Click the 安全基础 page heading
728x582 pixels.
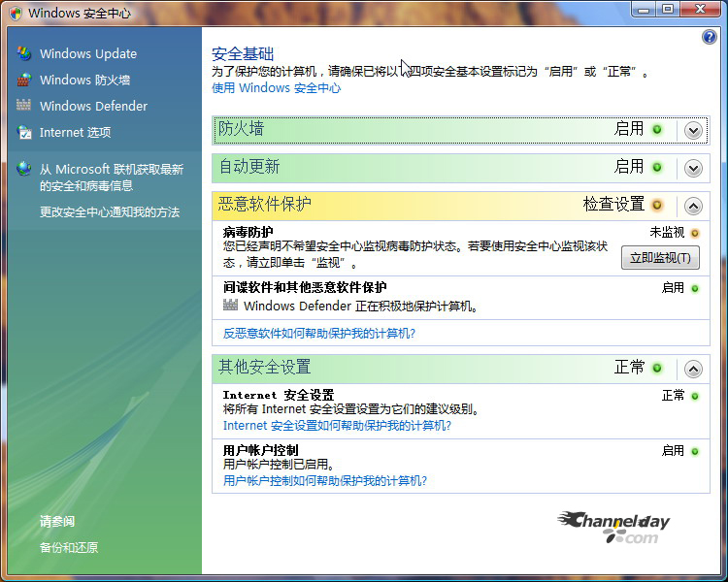[x=243, y=54]
